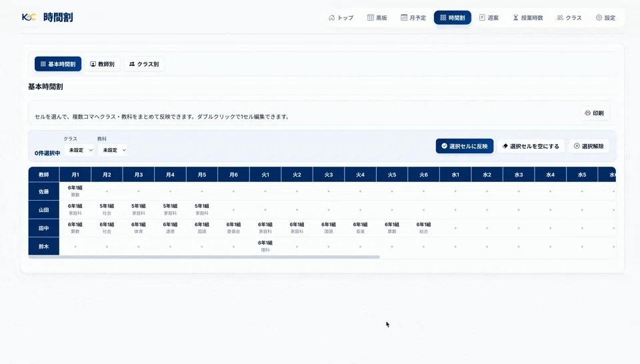The width and height of the screenshot is (640, 364).
Task: Open the 黒板 blackboard page
Action: coord(377,17)
